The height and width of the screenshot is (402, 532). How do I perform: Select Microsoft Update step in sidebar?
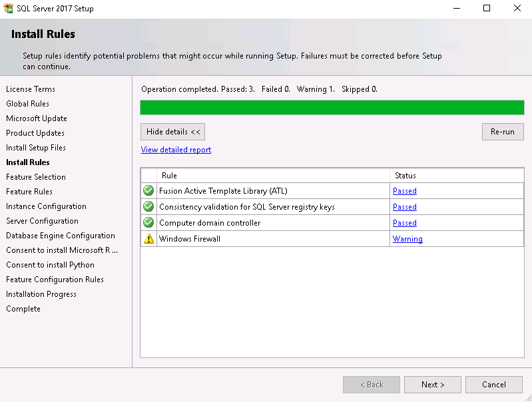coord(37,118)
